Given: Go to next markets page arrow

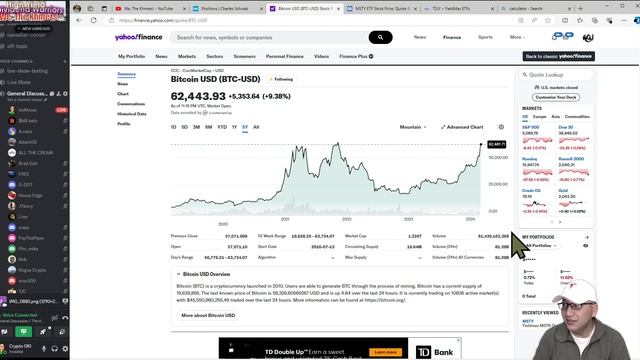Looking at the screenshot, I should tap(560, 222).
